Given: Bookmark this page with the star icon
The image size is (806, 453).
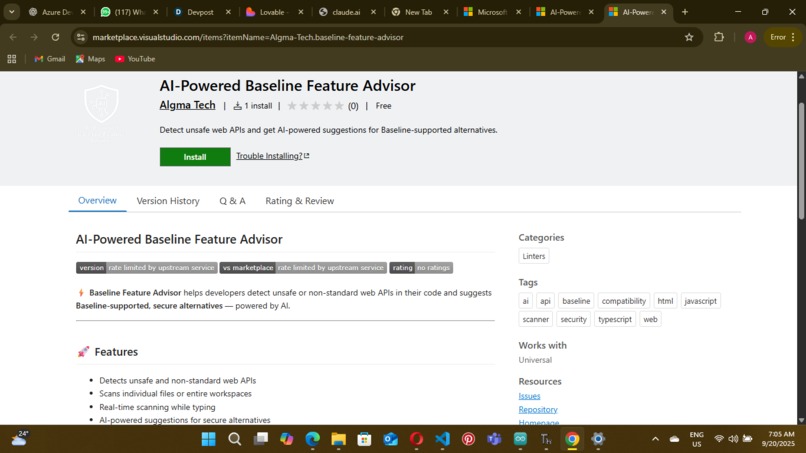Looking at the screenshot, I should 689,37.
